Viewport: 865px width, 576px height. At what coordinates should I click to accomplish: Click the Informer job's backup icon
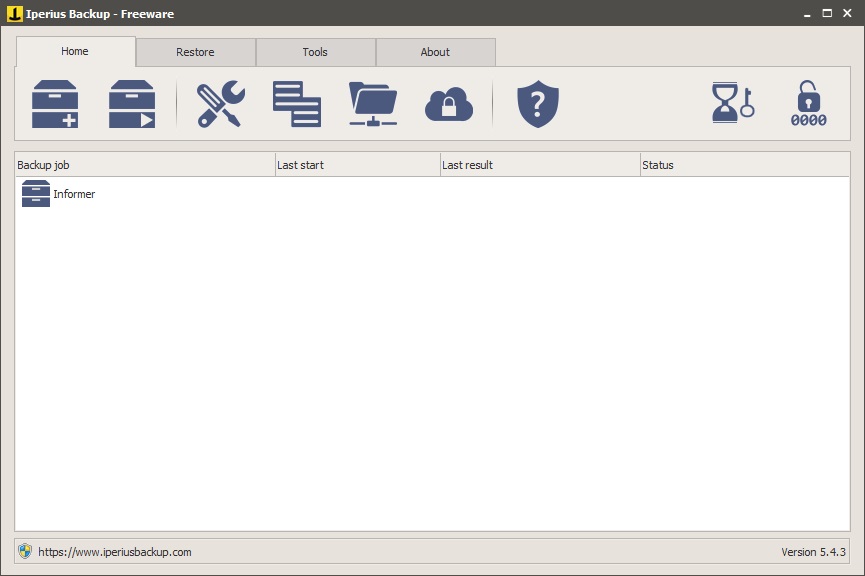click(x=35, y=193)
